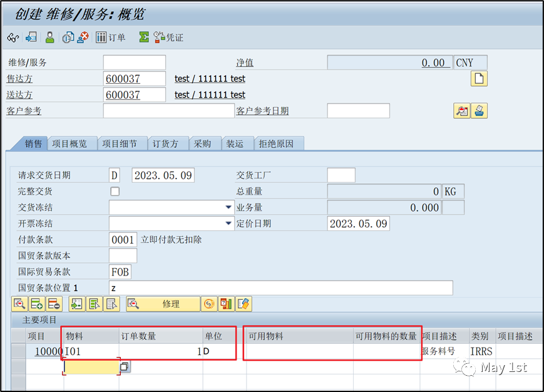Enable the 完整交货 checkbox
Screen dimensions: 544x392
coord(115,191)
